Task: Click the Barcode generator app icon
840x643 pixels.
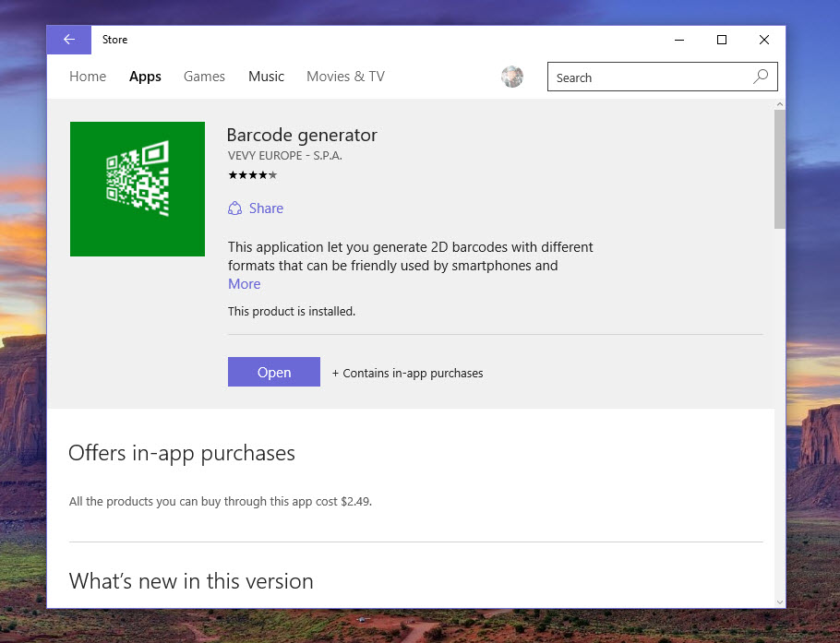Action: click(x=138, y=189)
